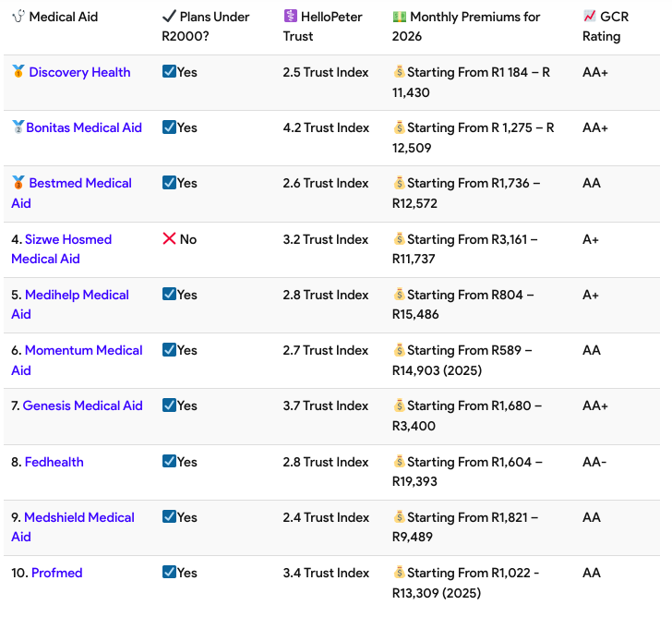672x617 pixels.
Task: Click the silver medal icon beside Bonitas
Action: point(18,127)
